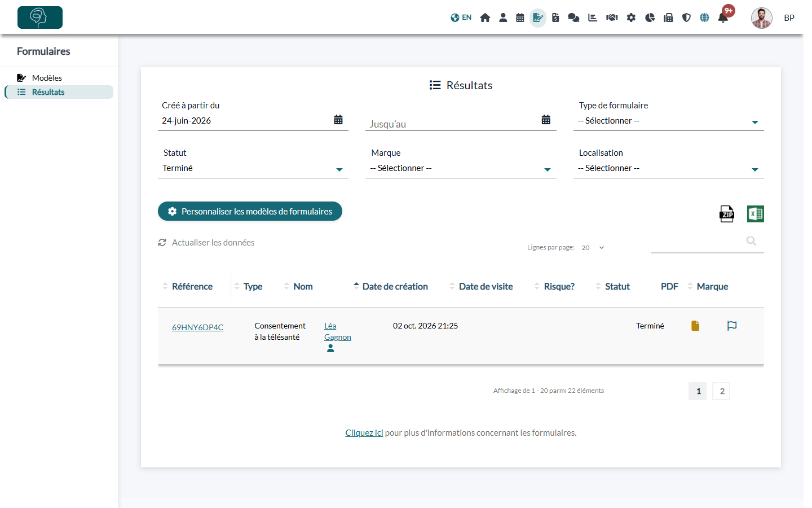
Task: Open the cash register icon
Action: tap(668, 17)
